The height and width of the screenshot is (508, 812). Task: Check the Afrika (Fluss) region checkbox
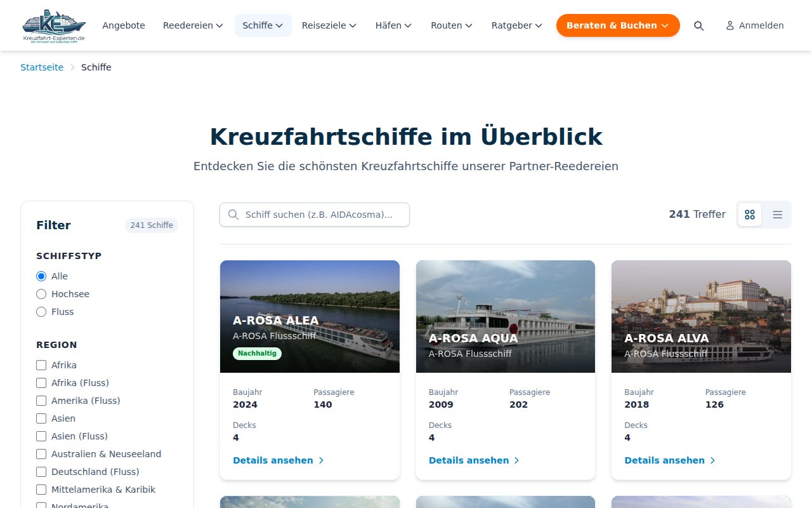coord(41,383)
